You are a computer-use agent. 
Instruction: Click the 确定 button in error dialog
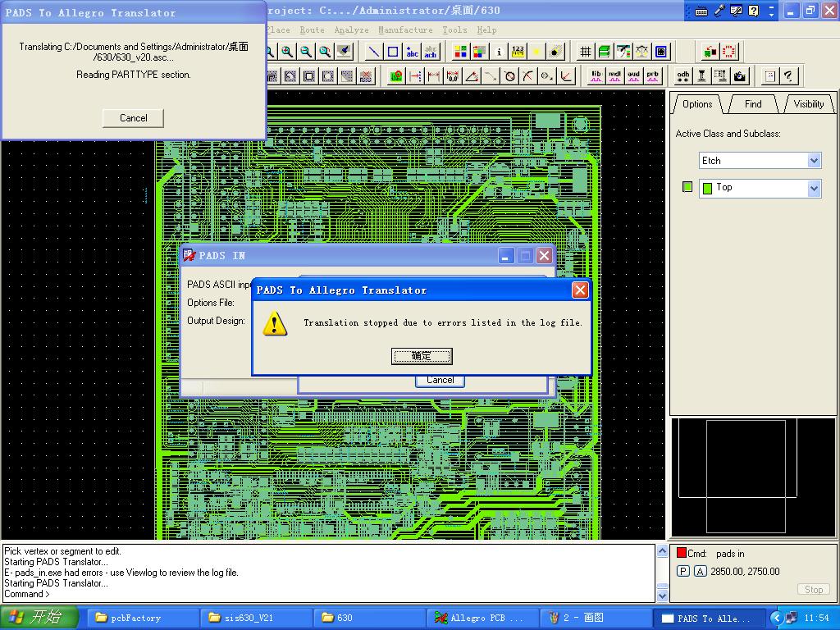422,356
